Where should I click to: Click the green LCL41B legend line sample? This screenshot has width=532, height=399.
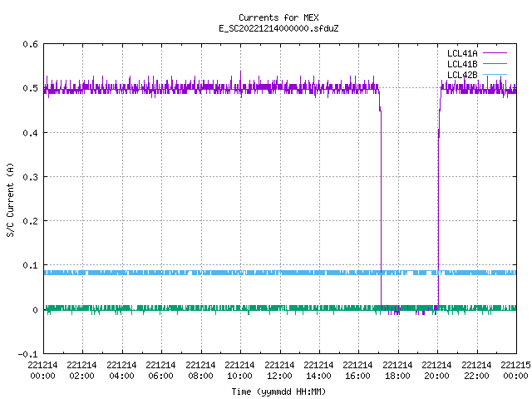coord(495,64)
